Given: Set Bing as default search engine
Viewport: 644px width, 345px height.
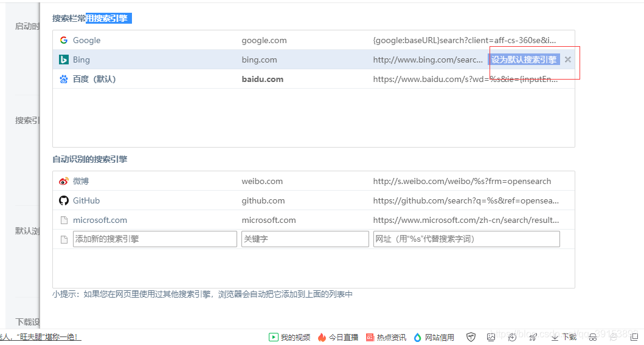Looking at the screenshot, I should pos(524,60).
